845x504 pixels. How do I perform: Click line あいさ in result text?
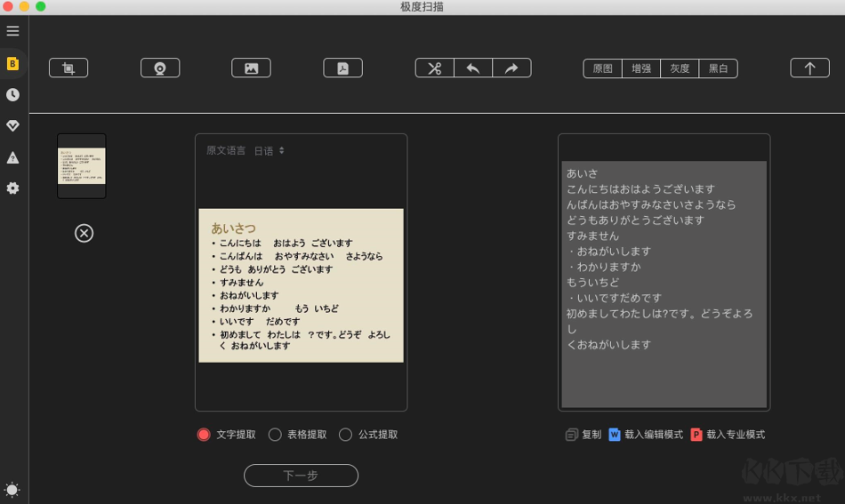582,173
